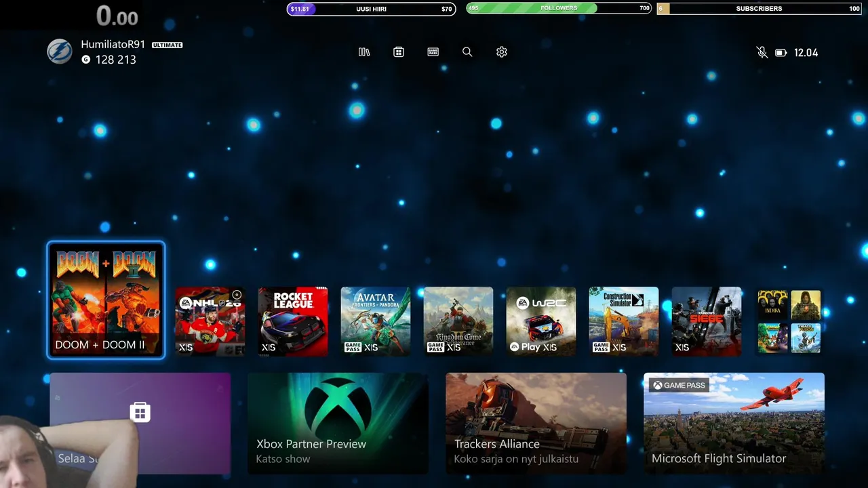The height and width of the screenshot is (488, 868).
Task: Open the Microsoft Store icon in top bar
Action: click(x=399, y=52)
